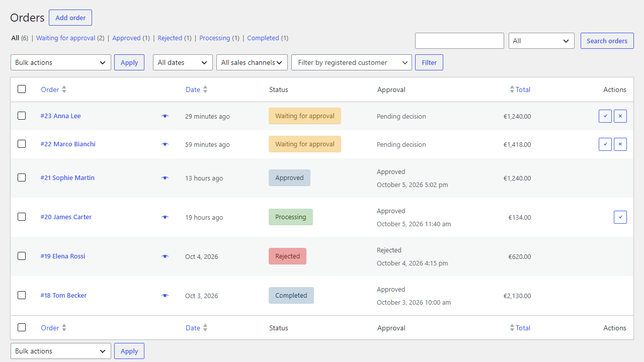The height and width of the screenshot is (362, 644).
Task: Filter by Waiting for approval status
Action: tap(70, 38)
